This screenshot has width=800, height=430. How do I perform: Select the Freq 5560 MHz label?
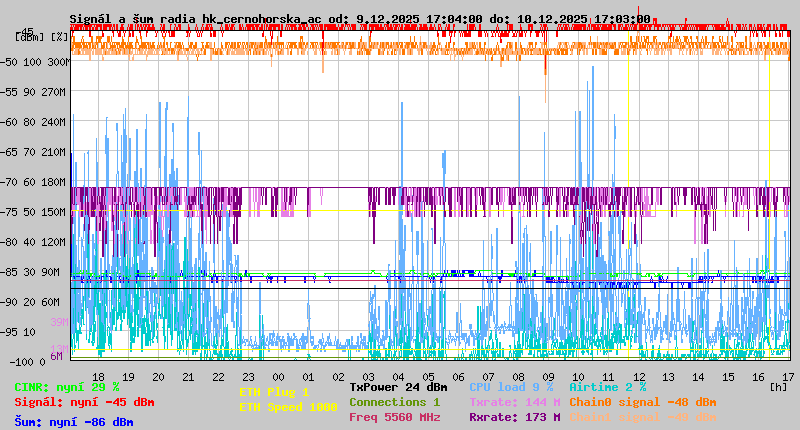[395, 417]
